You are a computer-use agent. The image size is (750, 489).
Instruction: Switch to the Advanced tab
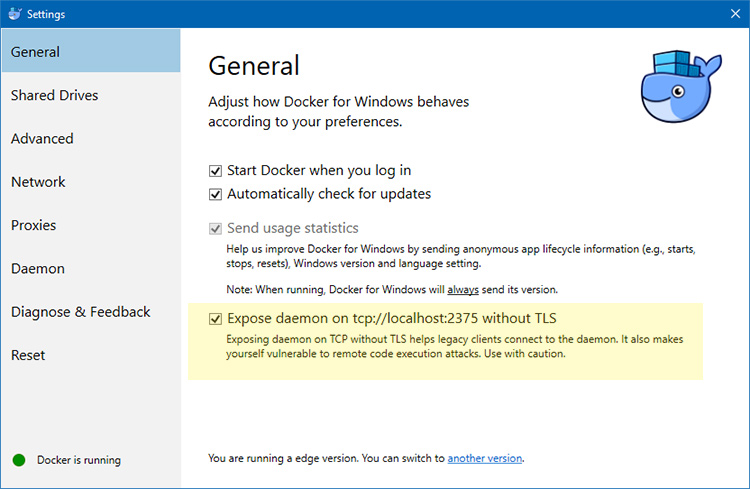coord(42,139)
